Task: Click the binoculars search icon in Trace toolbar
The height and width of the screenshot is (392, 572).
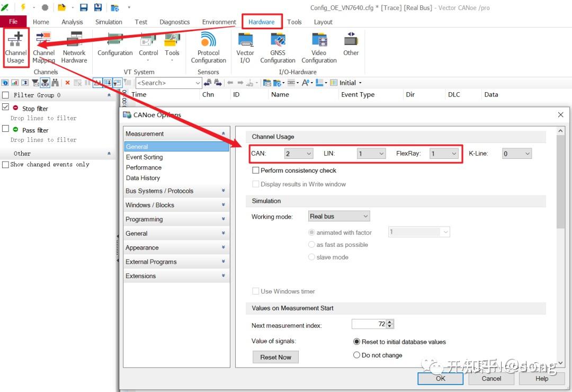Action: click(x=55, y=83)
